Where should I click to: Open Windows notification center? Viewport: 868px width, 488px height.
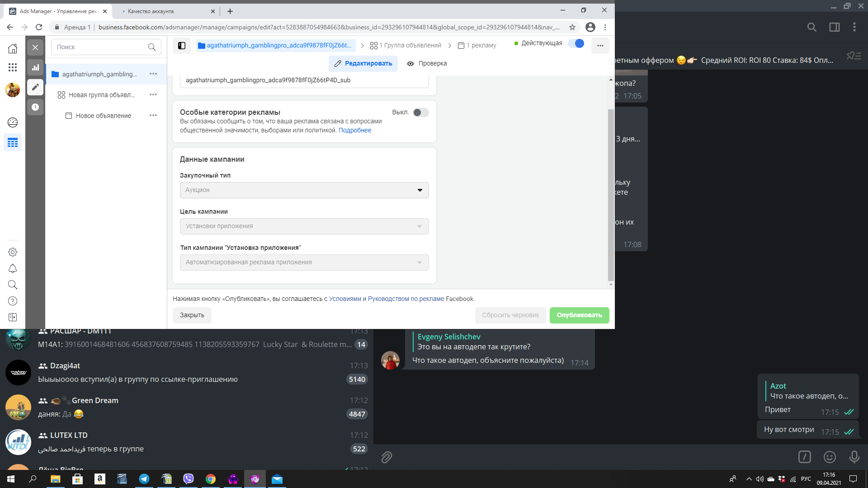tap(853, 479)
